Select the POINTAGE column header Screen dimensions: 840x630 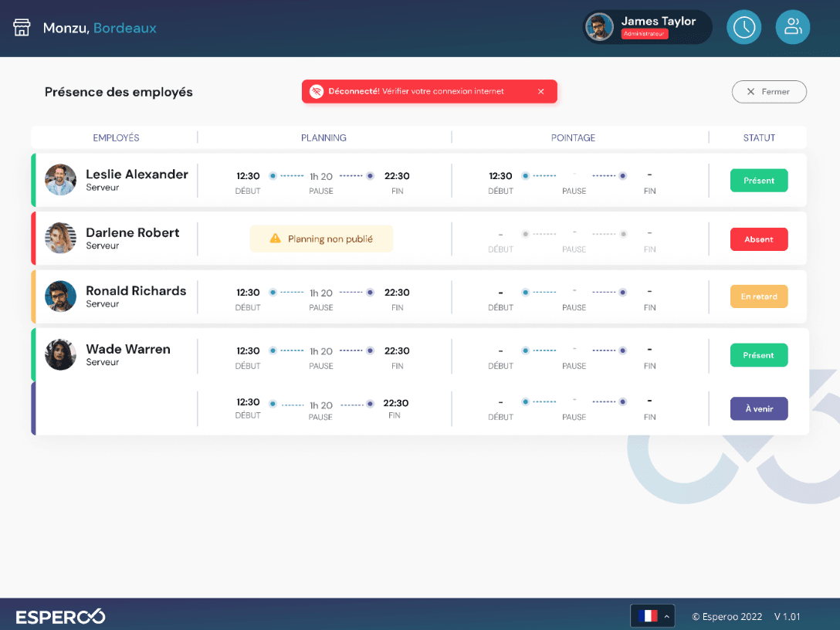pos(573,137)
